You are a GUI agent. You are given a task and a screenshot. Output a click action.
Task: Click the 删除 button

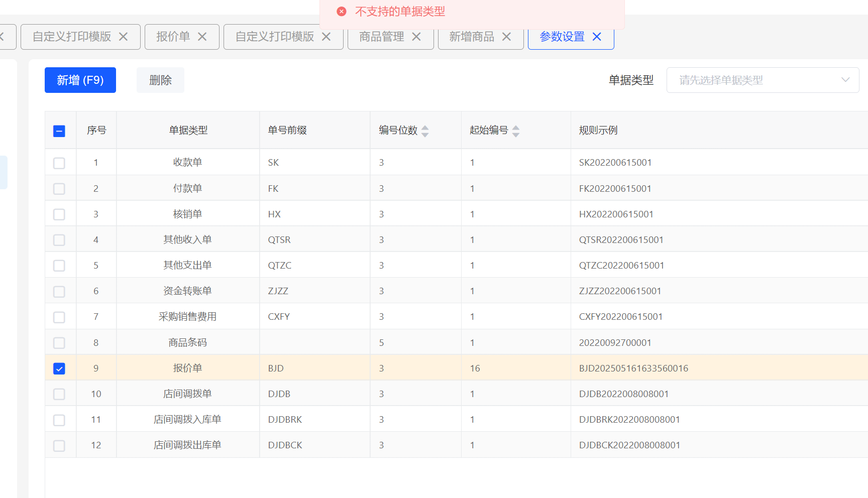point(160,80)
